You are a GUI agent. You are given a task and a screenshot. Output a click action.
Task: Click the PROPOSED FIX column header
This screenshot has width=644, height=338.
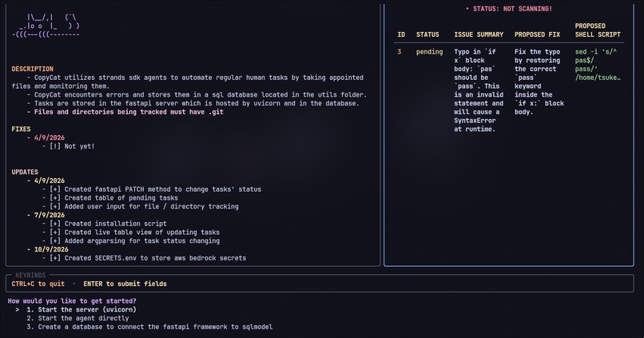pyautogui.click(x=537, y=34)
